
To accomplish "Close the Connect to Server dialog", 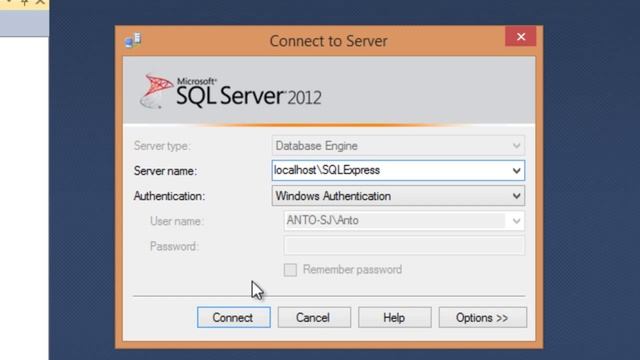I will coord(520,37).
